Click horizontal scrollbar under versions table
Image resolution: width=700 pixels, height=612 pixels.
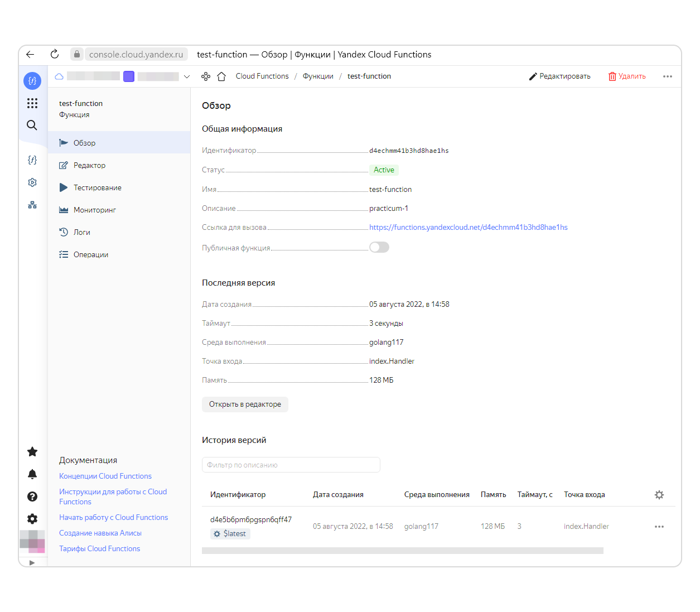pos(403,551)
